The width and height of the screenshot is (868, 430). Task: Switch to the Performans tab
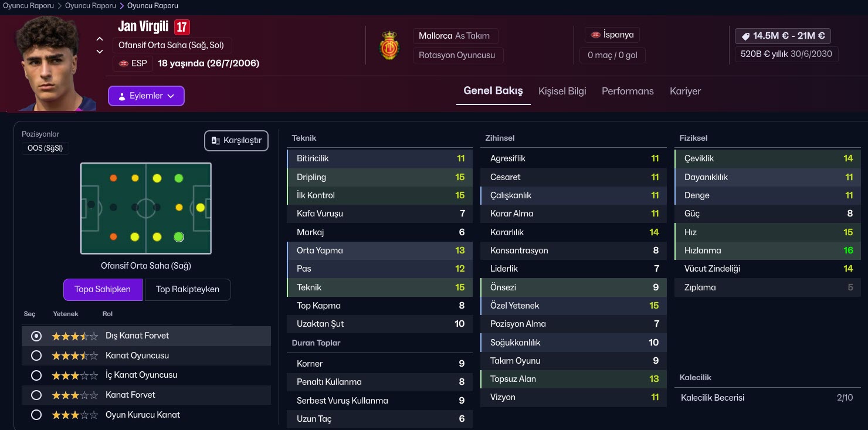point(628,91)
